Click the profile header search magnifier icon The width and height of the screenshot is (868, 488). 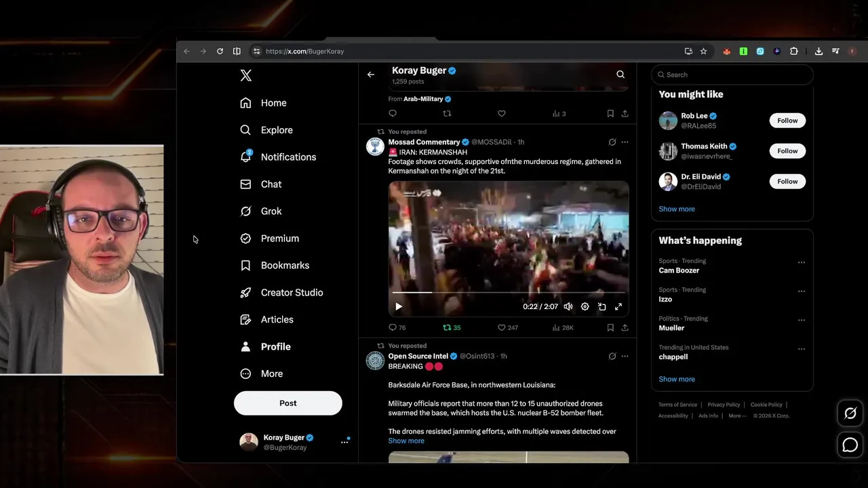620,75
